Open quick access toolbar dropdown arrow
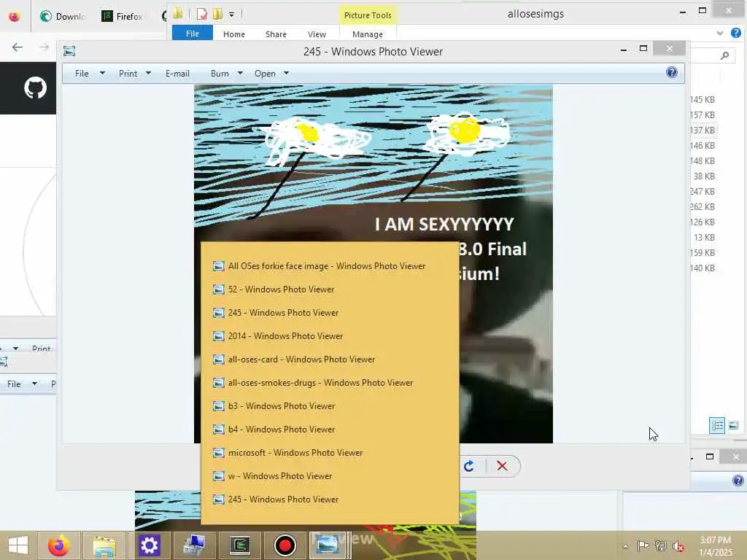747x560 pixels. (x=231, y=15)
